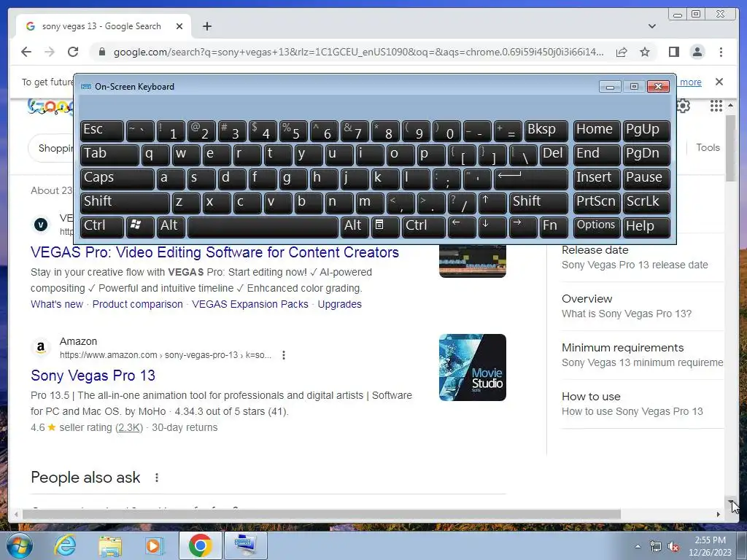Click the muted volume tray icon

pos(673,547)
